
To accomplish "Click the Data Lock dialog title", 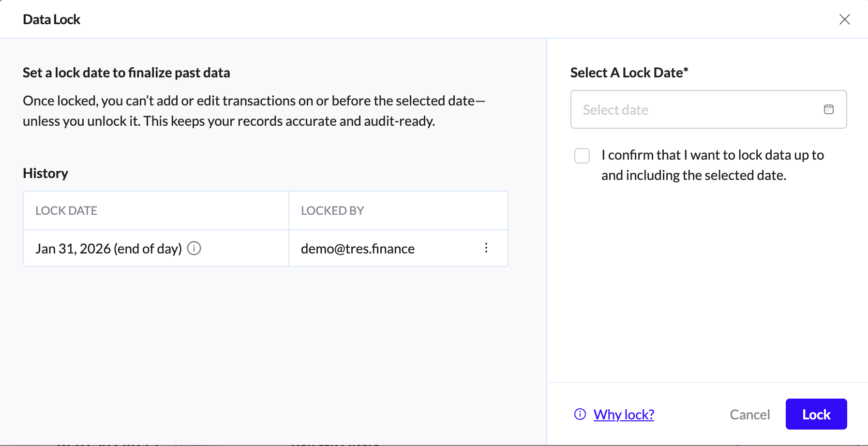I will click(x=51, y=19).
